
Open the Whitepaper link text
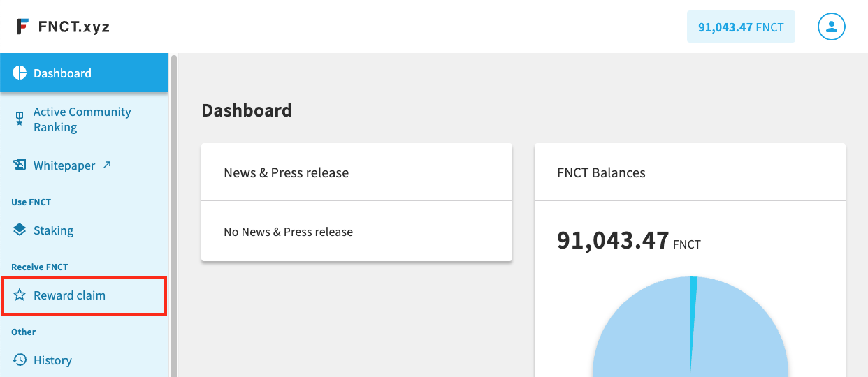point(64,165)
